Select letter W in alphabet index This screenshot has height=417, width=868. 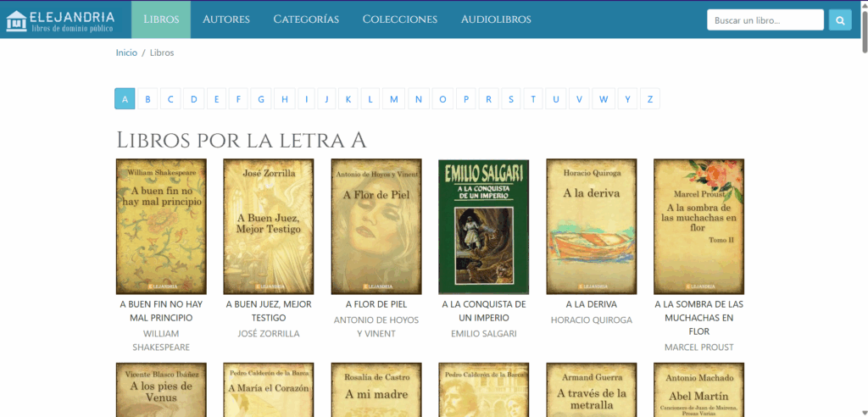point(604,99)
